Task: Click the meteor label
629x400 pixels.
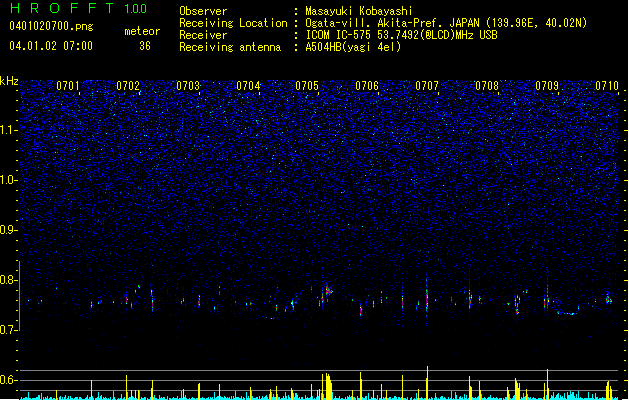Action: (x=142, y=31)
